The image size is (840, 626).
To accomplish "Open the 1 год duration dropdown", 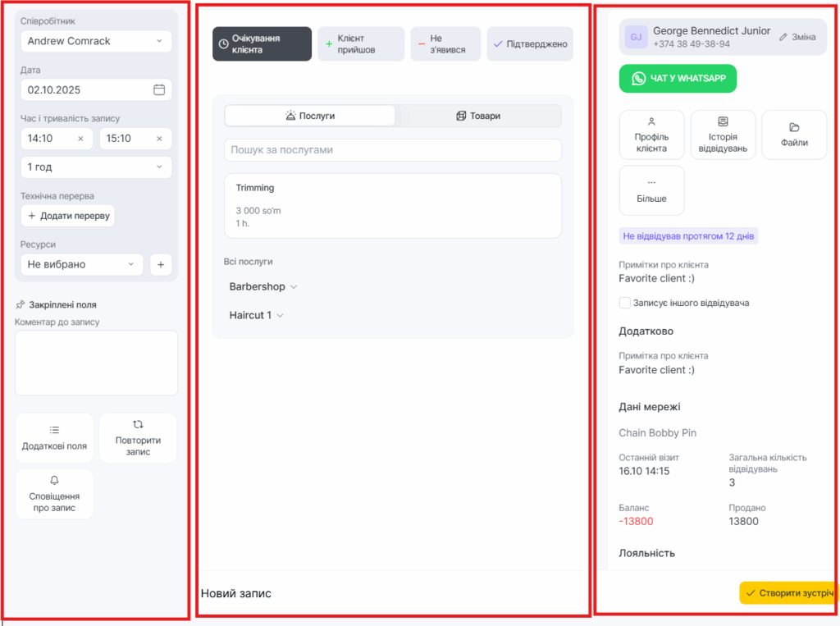I will coord(96,167).
